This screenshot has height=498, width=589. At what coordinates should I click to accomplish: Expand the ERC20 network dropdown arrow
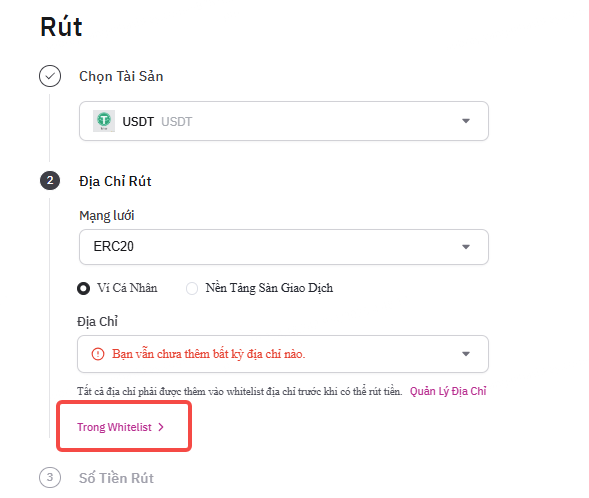[x=466, y=247]
